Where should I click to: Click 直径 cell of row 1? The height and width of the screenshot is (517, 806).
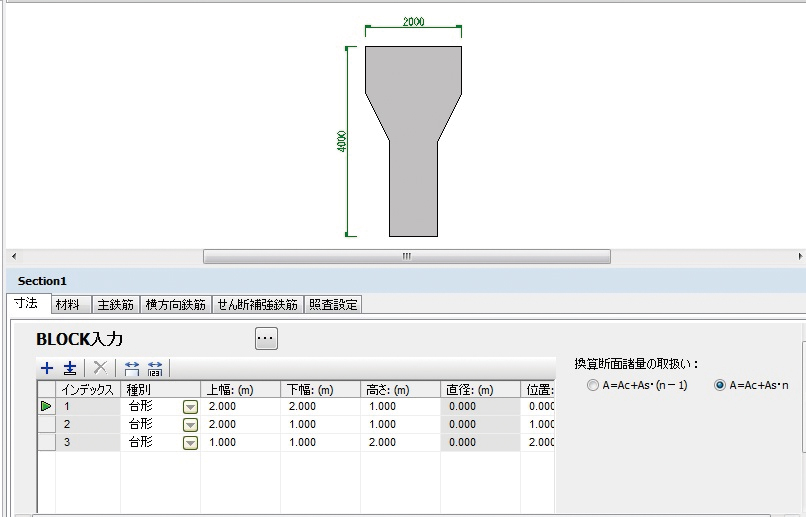[480, 407]
